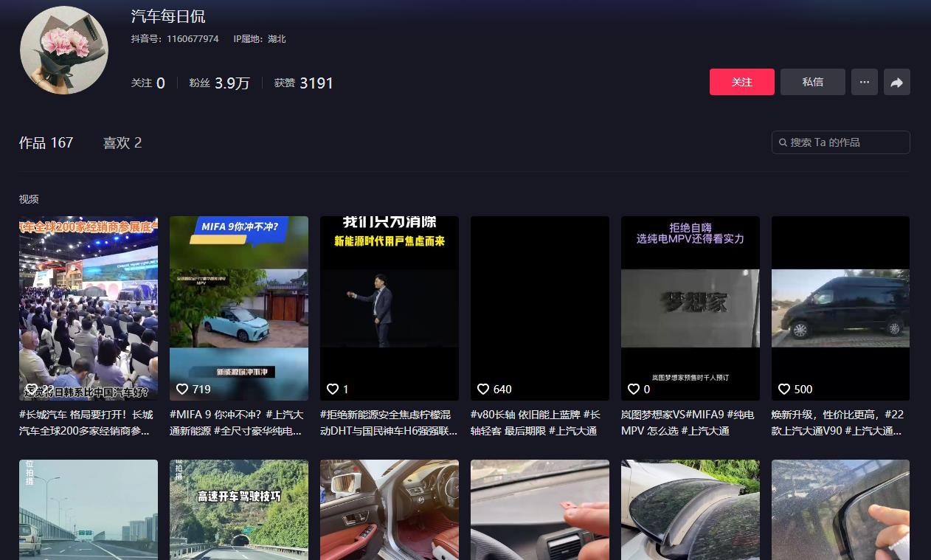The image size is (931, 560).
Task: Open 私信 private message button
Action: 813,82
